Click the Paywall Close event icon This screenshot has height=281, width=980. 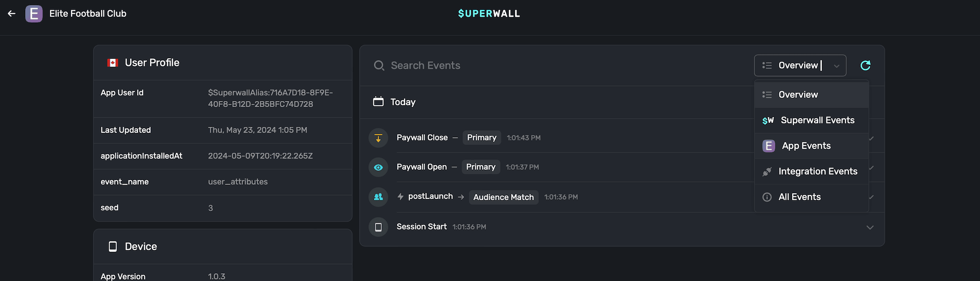click(x=378, y=138)
